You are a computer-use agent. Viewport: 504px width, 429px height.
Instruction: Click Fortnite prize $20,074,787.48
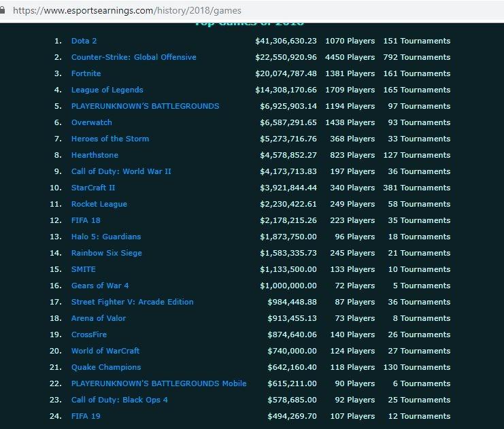click(x=286, y=73)
